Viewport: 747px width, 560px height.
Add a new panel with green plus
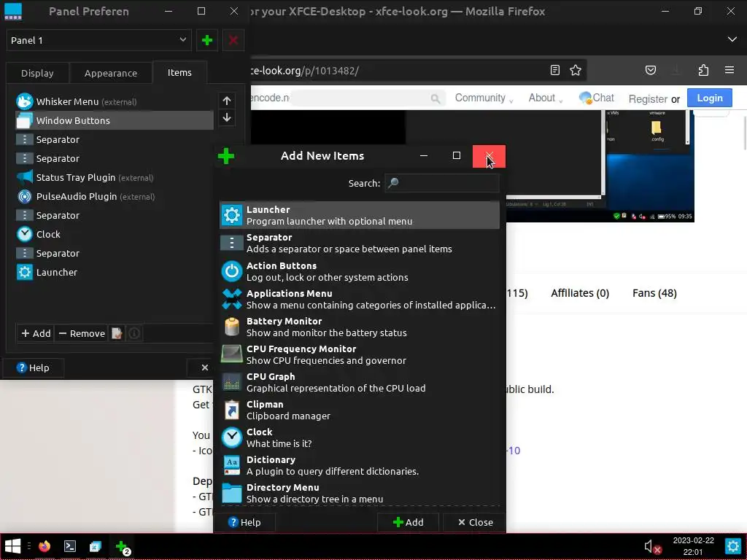click(207, 41)
